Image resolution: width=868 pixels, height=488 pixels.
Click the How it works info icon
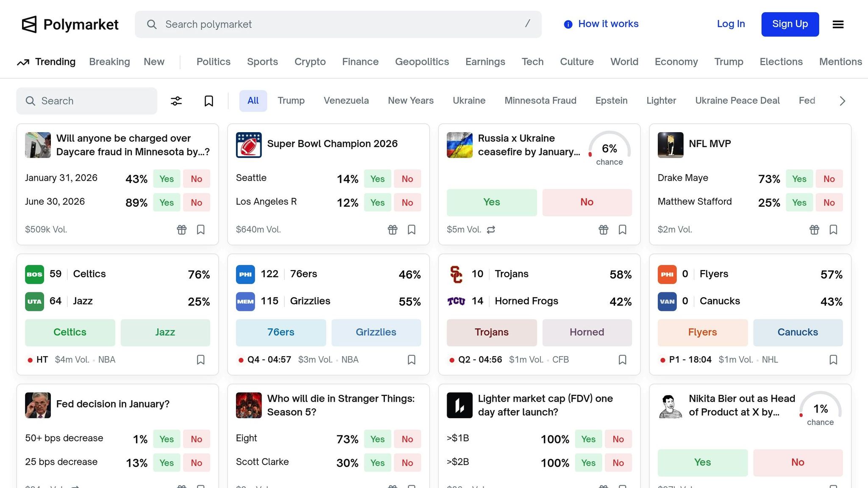(x=568, y=25)
